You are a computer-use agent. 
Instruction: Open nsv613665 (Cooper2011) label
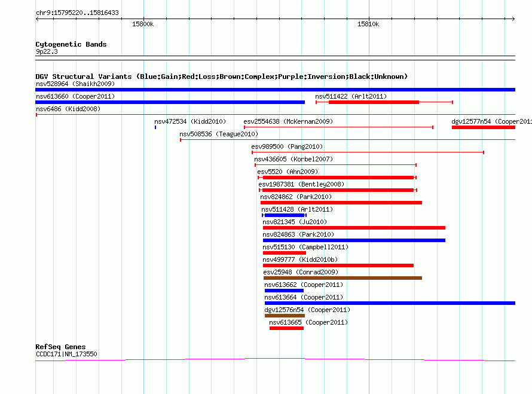308,322
